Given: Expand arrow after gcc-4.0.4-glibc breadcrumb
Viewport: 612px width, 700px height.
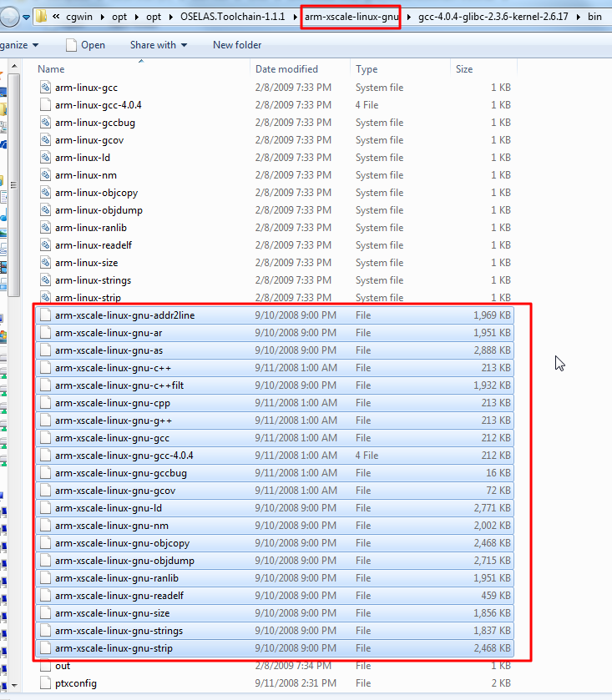Looking at the screenshot, I should pyautogui.click(x=579, y=17).
